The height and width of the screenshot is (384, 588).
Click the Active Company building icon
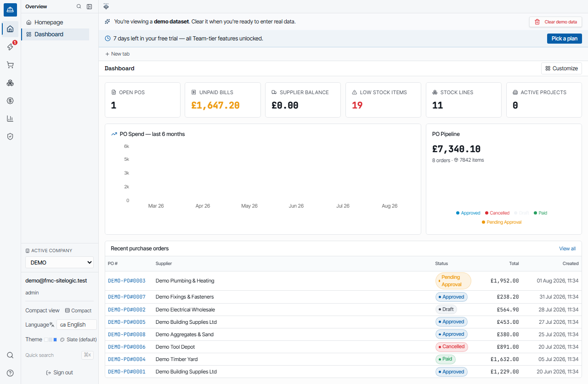pyautogui.click(x=28, y=251)
